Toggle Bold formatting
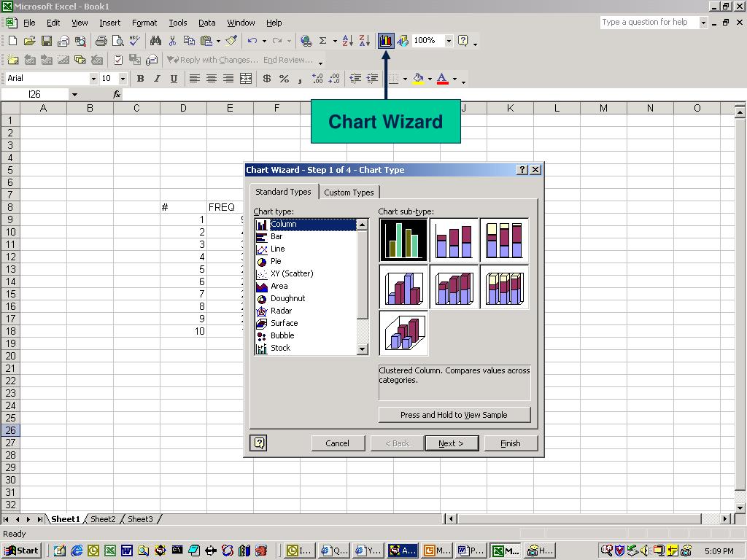The width and height of the screenshot is (747, 560). [x=141, y=79]
